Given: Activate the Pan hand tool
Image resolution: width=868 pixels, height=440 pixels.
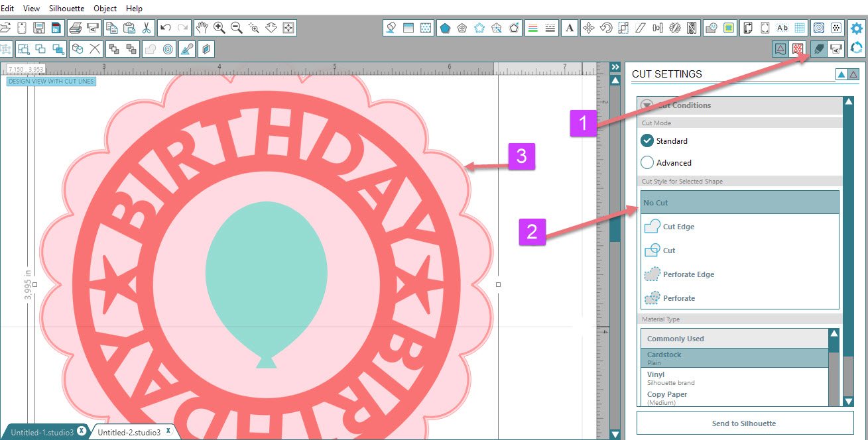Looking at the screenshot, I should [202, 28].
